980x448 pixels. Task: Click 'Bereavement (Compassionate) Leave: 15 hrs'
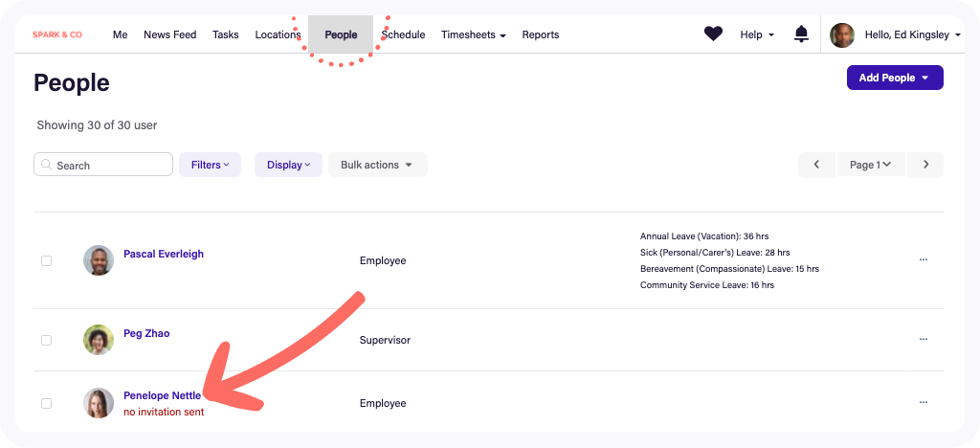click(x=729, y=269)
